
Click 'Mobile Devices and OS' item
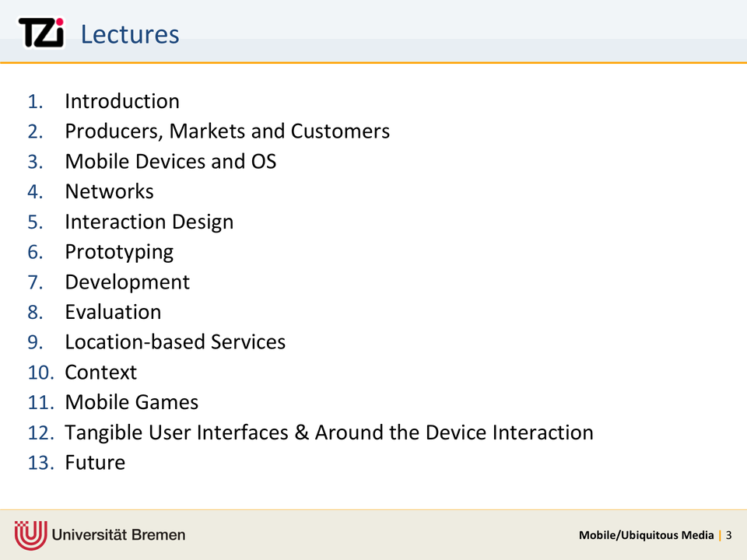170,162
